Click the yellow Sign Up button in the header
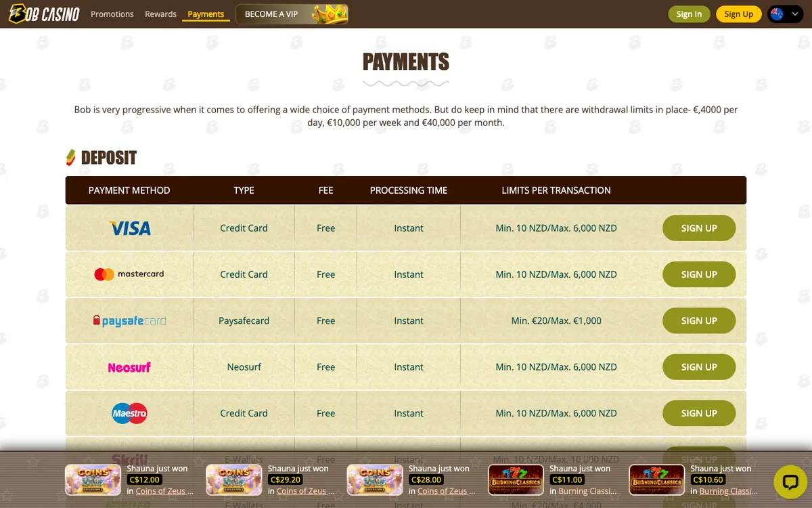 (738, 14)
